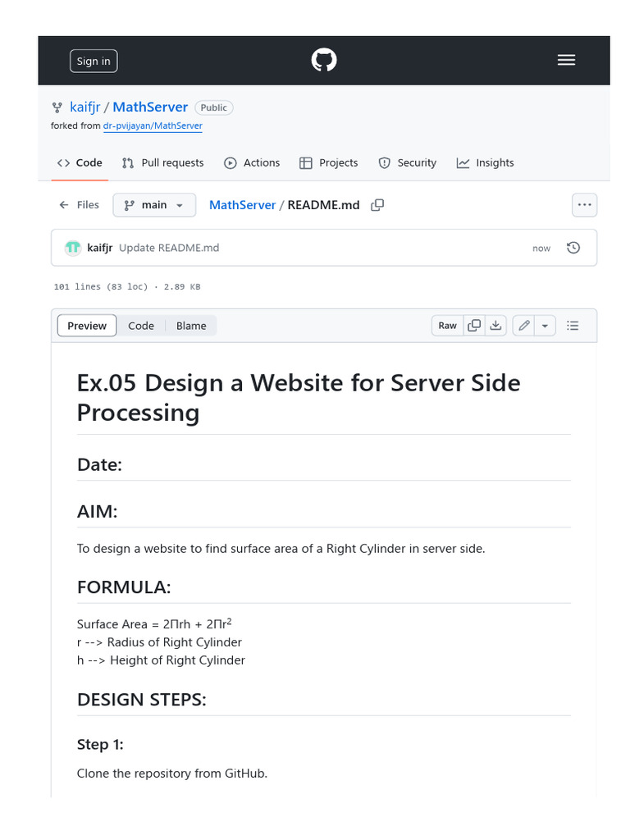Open the Pull requests tab

162,163
